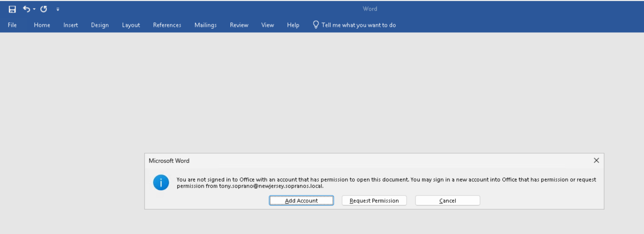
Task: Open Customize Quick Access Toolbar dropdown
Action: click(58, 9)
